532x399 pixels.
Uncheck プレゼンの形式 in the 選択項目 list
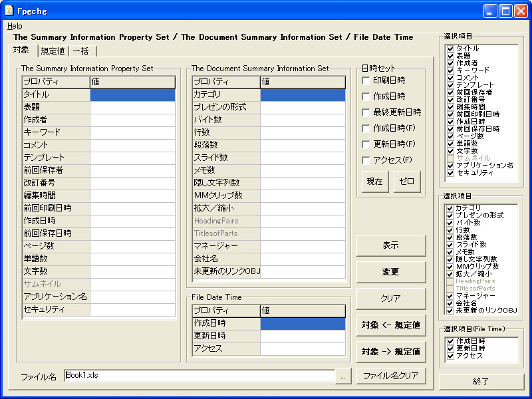(450, 215)
